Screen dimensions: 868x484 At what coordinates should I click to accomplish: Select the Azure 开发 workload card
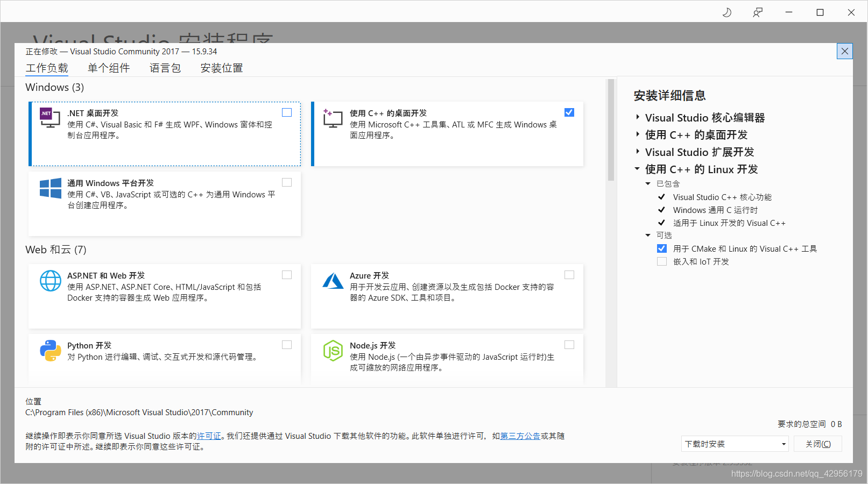(x=447, y=296)
